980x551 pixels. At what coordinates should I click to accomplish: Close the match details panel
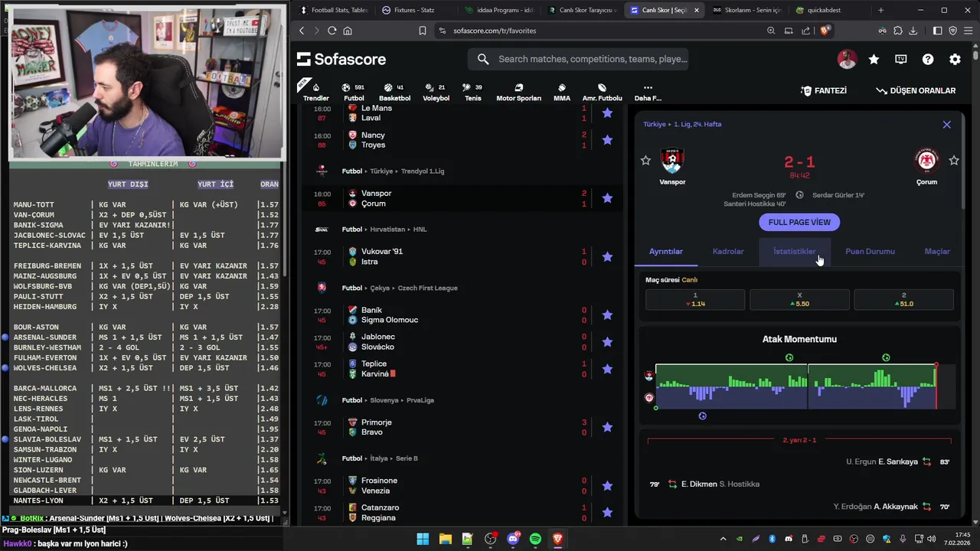click(x=946, y=124)
